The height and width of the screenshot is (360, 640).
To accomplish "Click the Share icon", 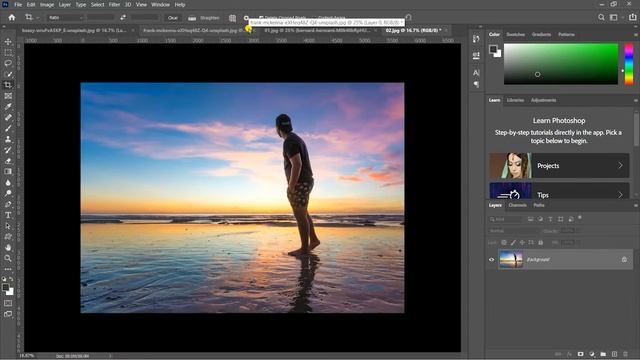I will [633, 17].
